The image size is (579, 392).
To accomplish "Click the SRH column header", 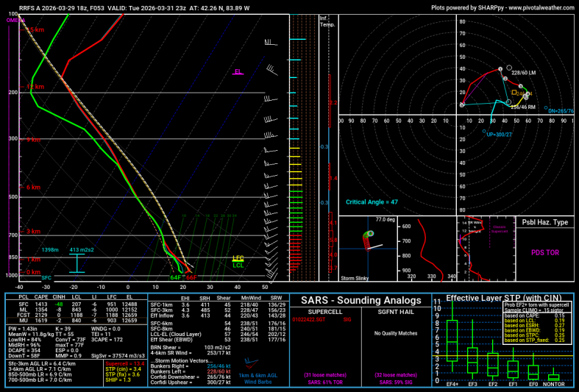I will pyautogui.click(x=205, y=299).
